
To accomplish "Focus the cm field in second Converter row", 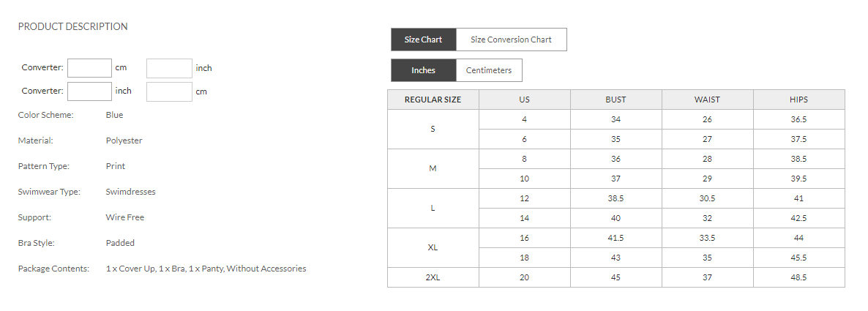I will pos(169,91).
